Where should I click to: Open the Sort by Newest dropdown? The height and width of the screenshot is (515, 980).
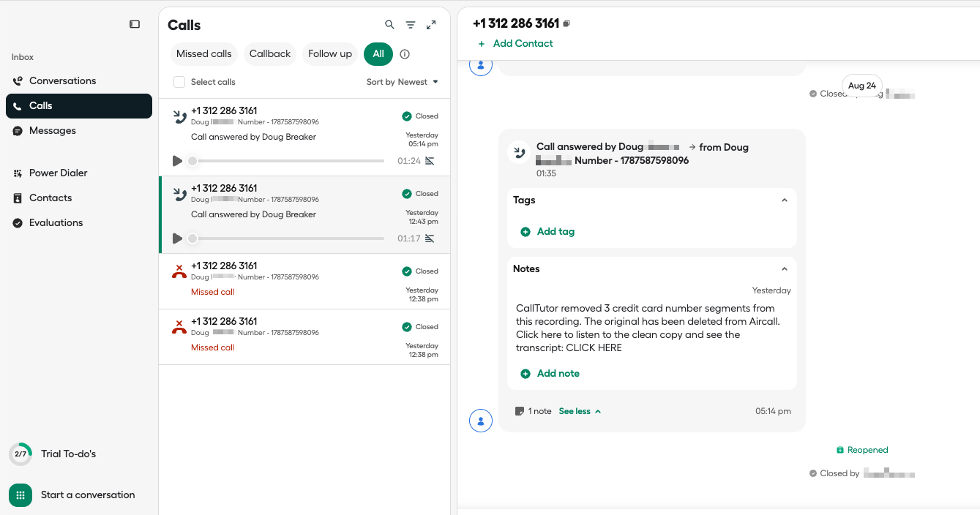(x=403, y=82)
